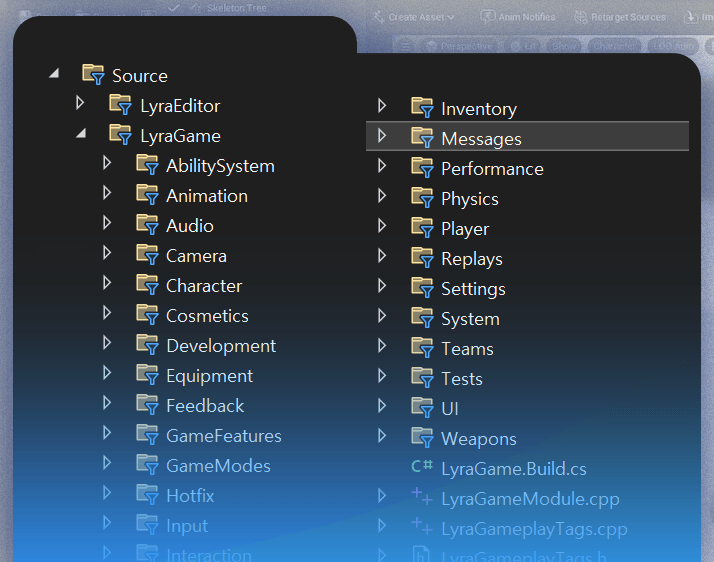Click the Player folder icon
The width and height of the screenshot is (714, 562).
[x=423, y=228]
